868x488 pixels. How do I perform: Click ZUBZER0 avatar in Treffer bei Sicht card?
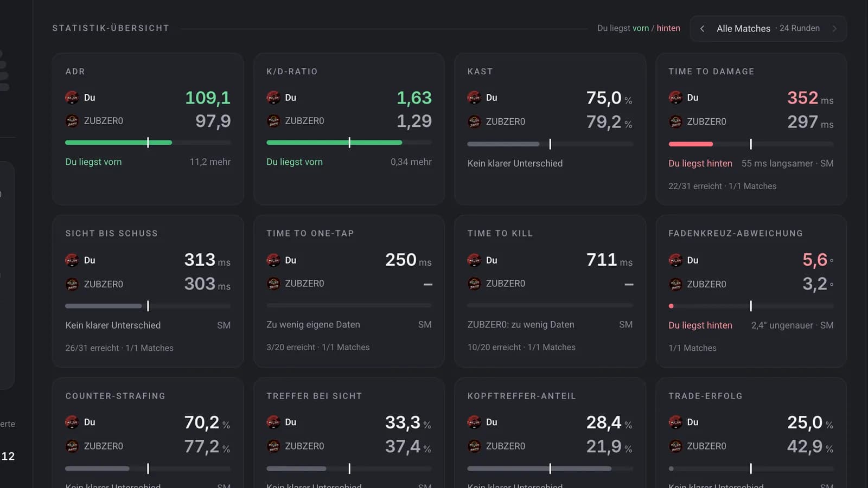pyautogui.click(x=273, y=446)
